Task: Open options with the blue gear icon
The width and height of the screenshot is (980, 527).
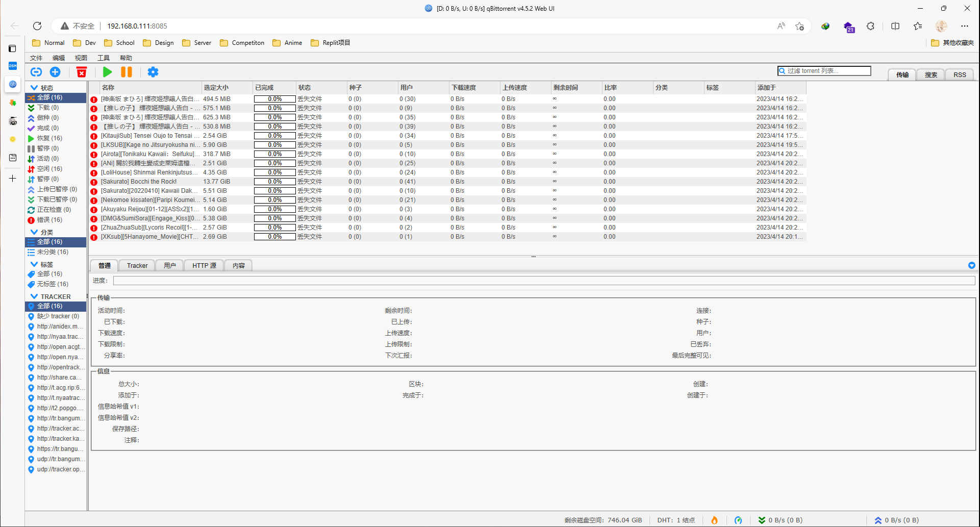Action: tap(153, 72)
